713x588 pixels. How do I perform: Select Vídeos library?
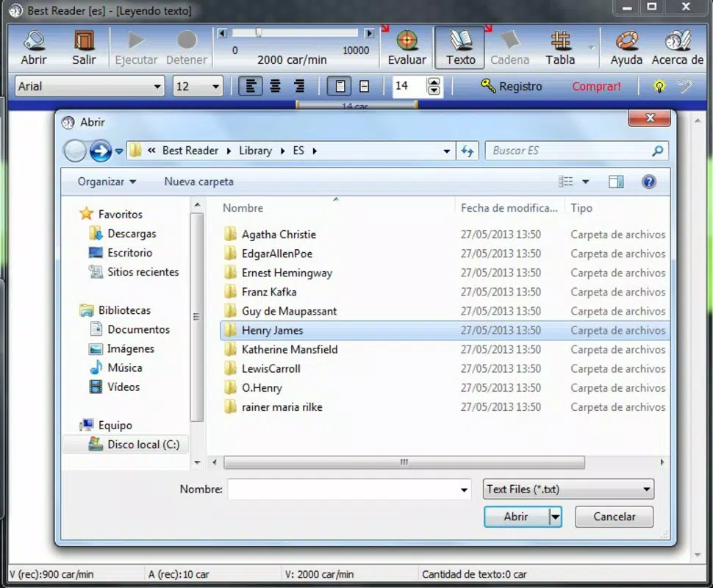click(115, 387)
